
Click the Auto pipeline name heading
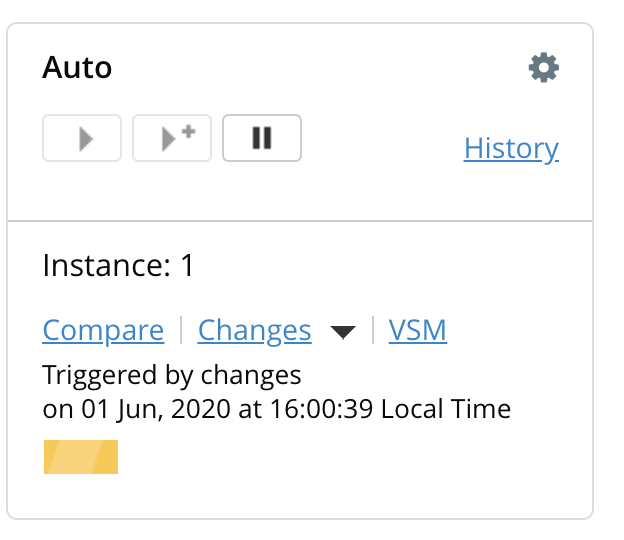pos(77,68)
